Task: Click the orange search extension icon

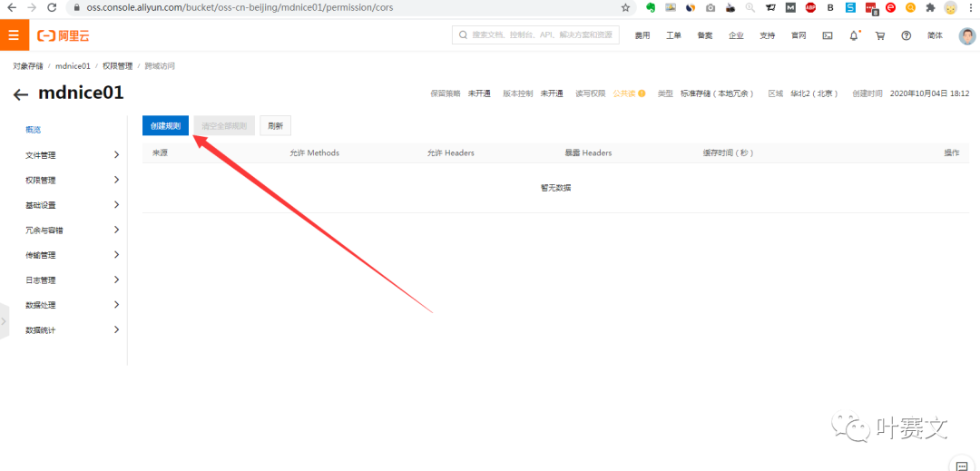Action: [911, 8]
